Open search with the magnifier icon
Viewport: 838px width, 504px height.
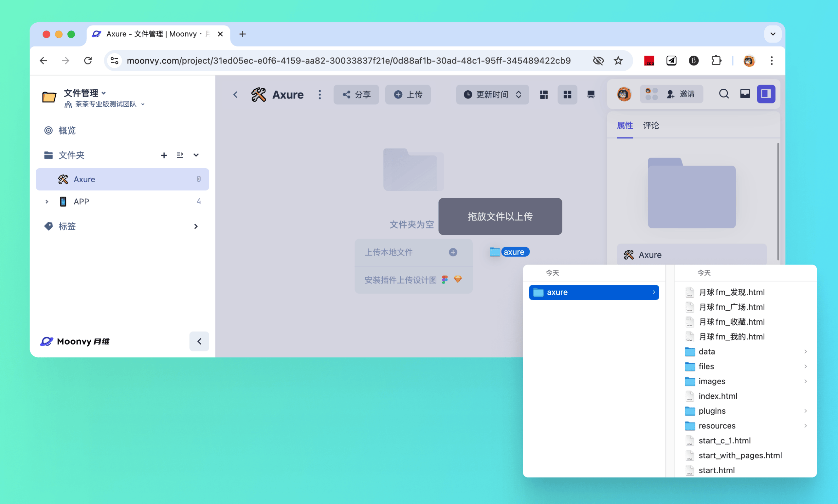[724, 94]
